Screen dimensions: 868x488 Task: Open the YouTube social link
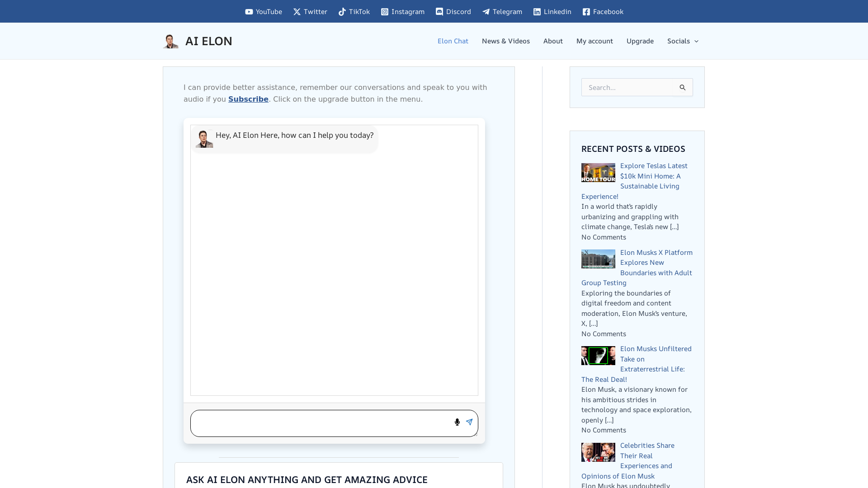264,12
